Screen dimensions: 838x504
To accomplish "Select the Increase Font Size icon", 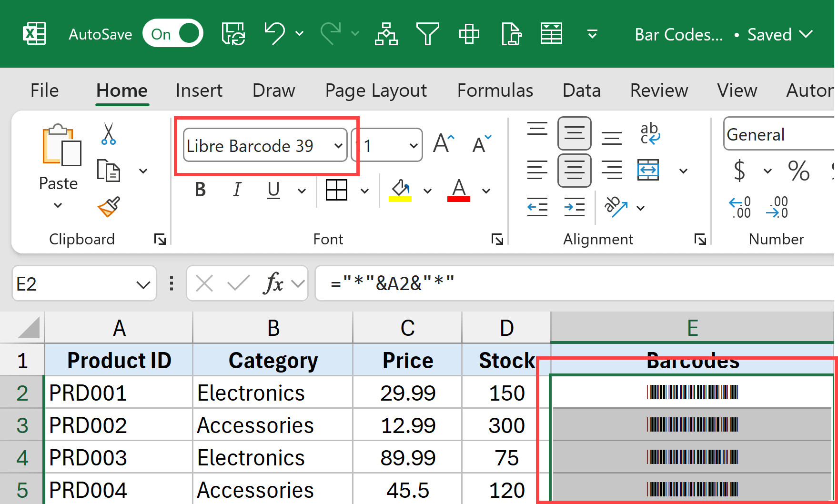I will pyautogui.click(x=443, y=142).
